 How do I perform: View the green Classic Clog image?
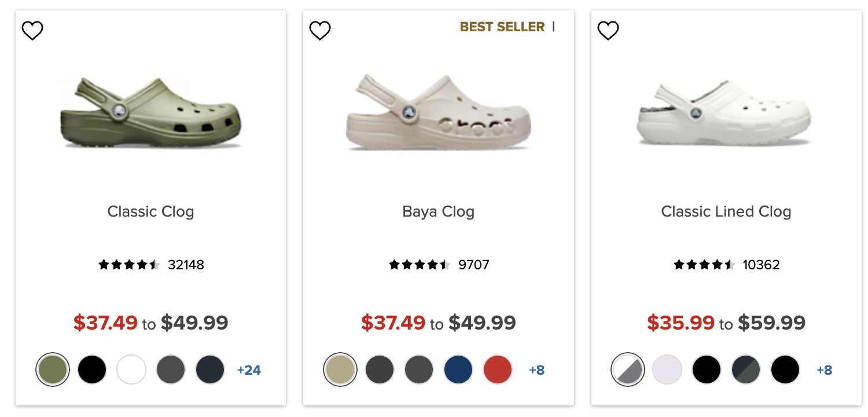click(x=150, y=113)
